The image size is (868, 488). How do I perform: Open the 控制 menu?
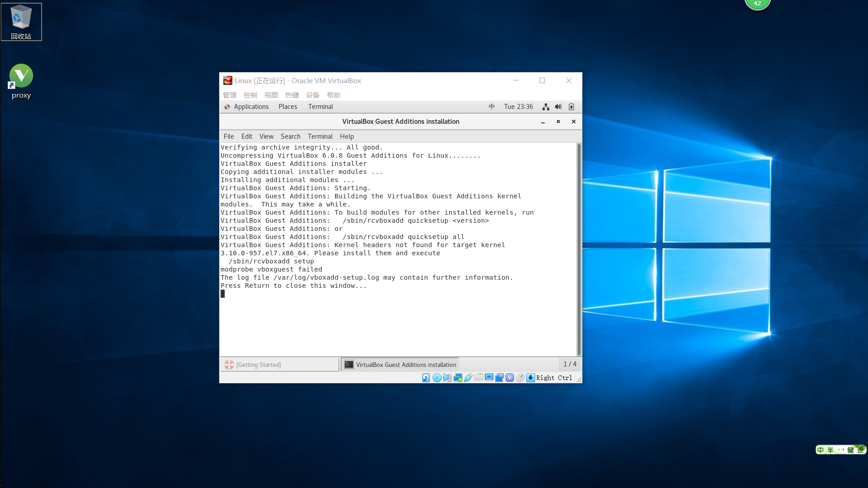[x=250, y=95]
